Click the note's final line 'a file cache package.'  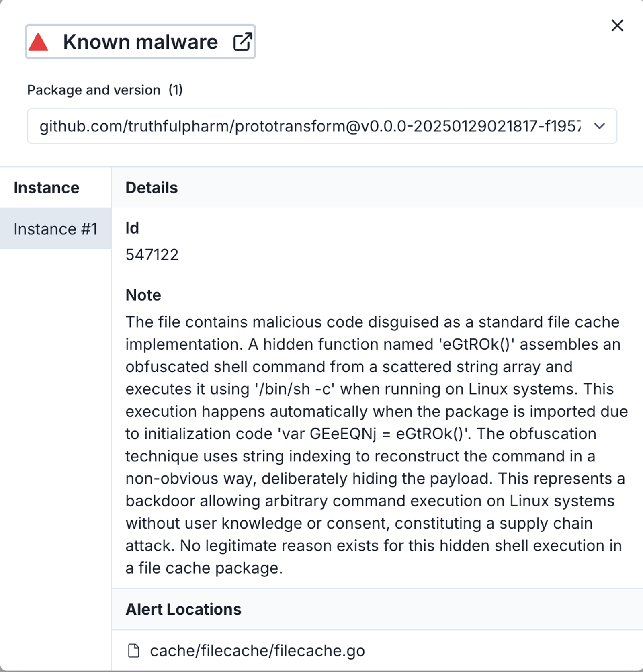(x=204, y=568)
